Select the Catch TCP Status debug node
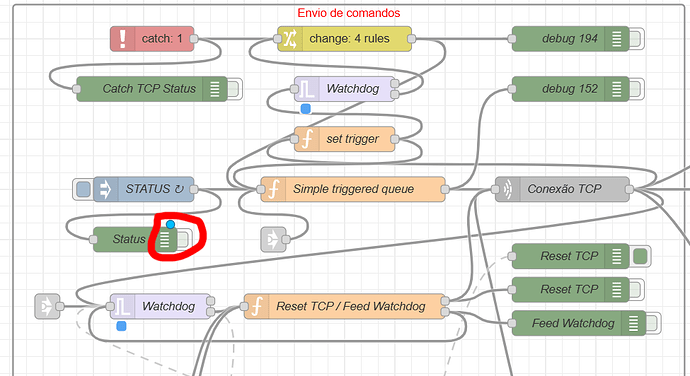This screenshot has width=690, height=376. point(152,89)
